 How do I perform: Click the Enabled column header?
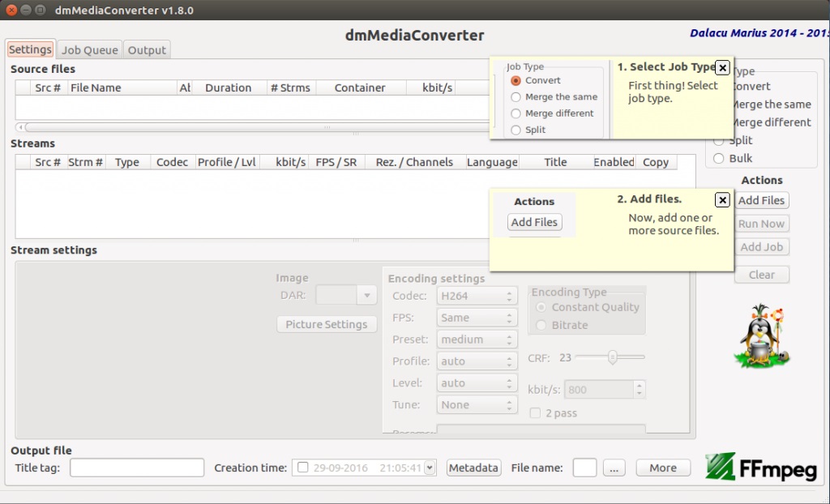click(614, 162)
